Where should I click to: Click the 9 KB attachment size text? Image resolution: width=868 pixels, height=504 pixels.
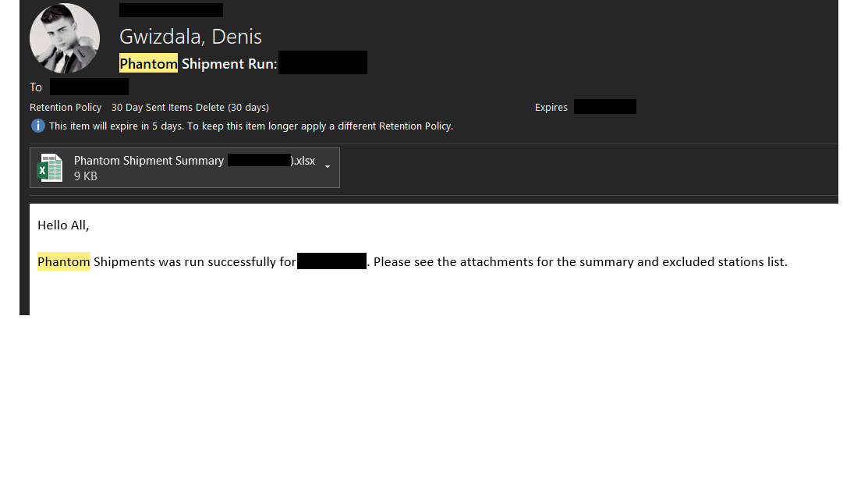click(x=86, y=176)
